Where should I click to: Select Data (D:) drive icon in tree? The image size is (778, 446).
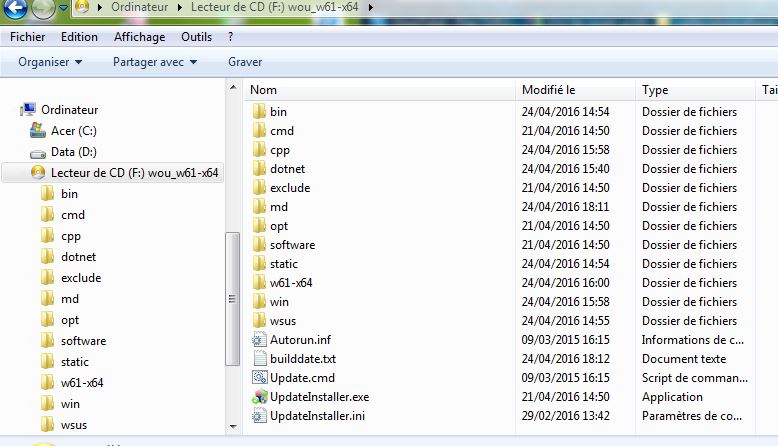pyautogui.click(x=38, y=153)
